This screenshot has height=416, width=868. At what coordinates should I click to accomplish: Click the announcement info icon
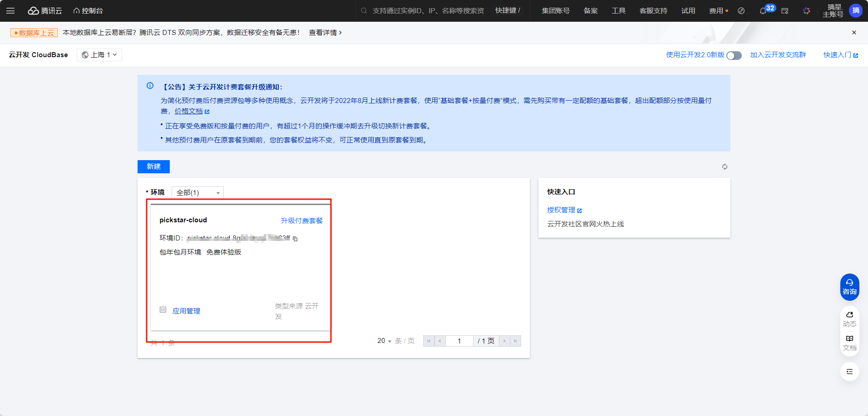pos(150,86)
